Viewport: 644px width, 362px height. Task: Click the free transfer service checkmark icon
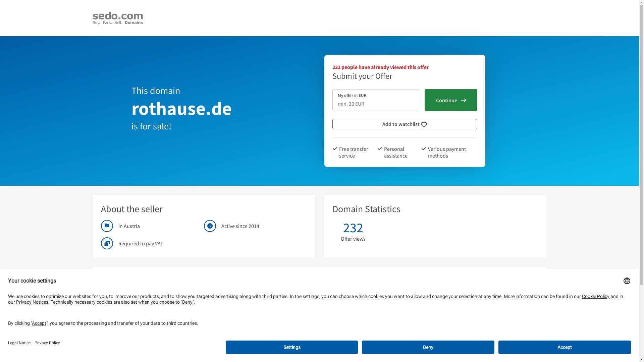[x=334, y=148]
